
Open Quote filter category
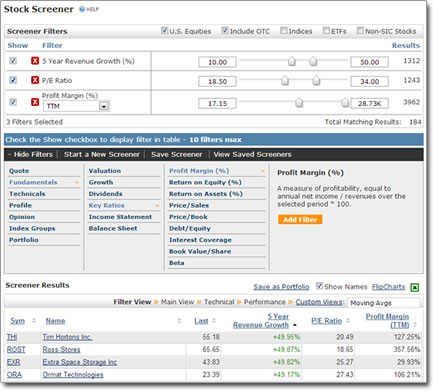coord(19,171)
